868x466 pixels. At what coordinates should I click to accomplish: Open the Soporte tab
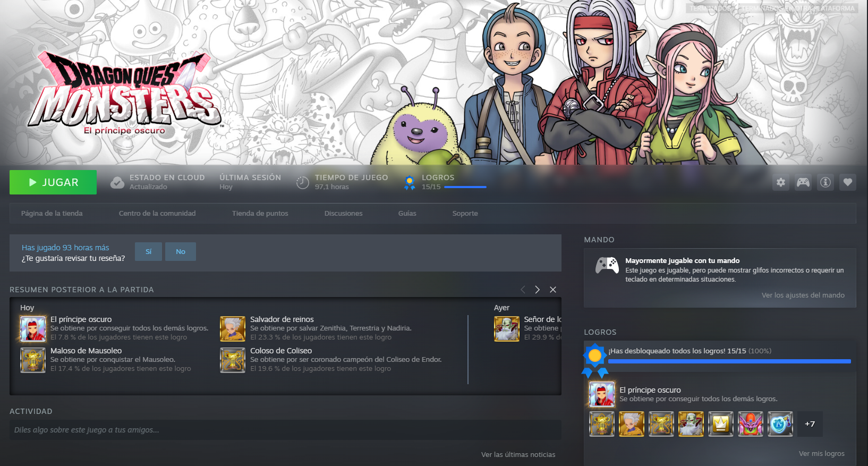pos(465,214)
